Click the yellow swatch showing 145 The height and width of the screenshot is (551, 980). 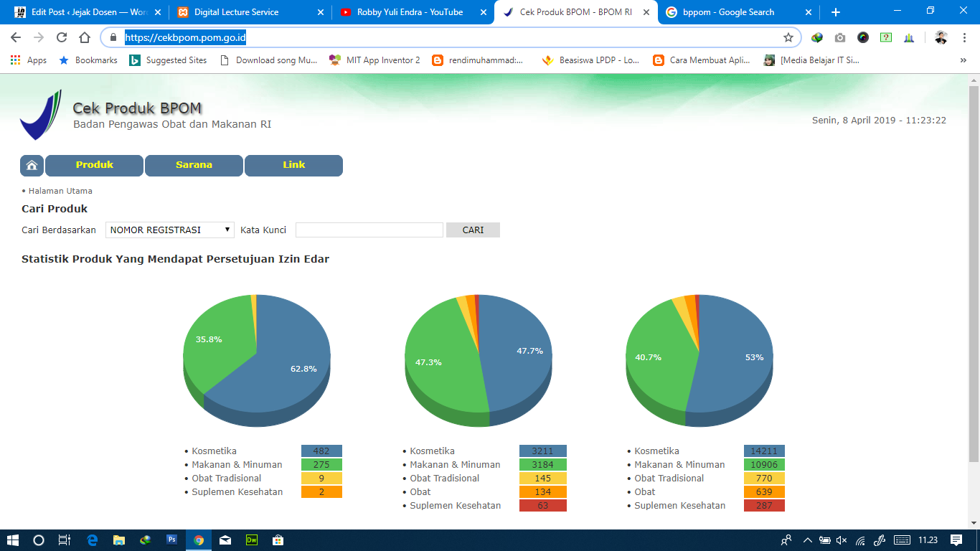pos(543,479)
